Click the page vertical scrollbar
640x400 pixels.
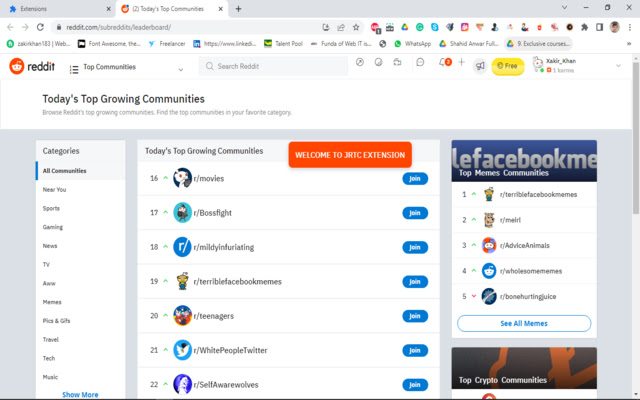636,138
